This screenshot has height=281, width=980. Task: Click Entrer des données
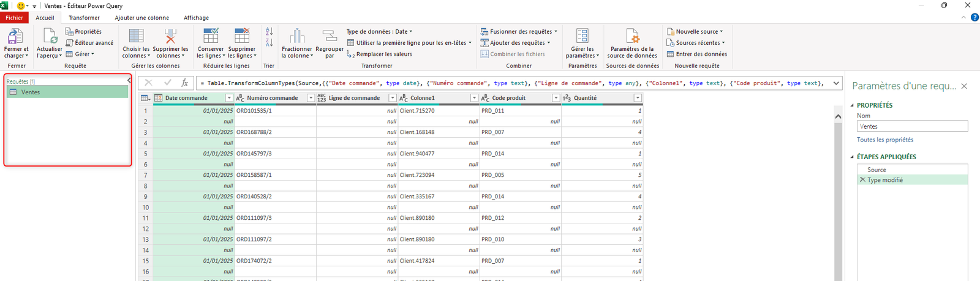point(697,54)
